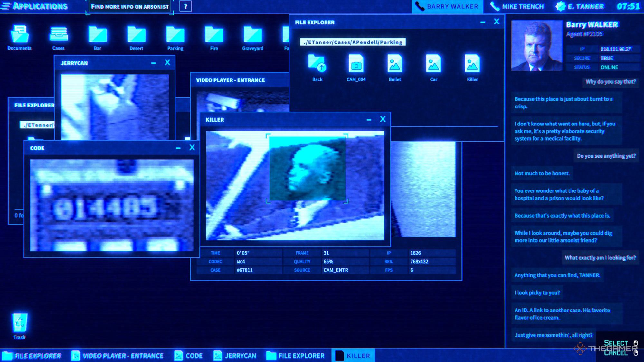Click the reply "Why do you say that?"
The image size is (644, 362).
click(611, 82)
